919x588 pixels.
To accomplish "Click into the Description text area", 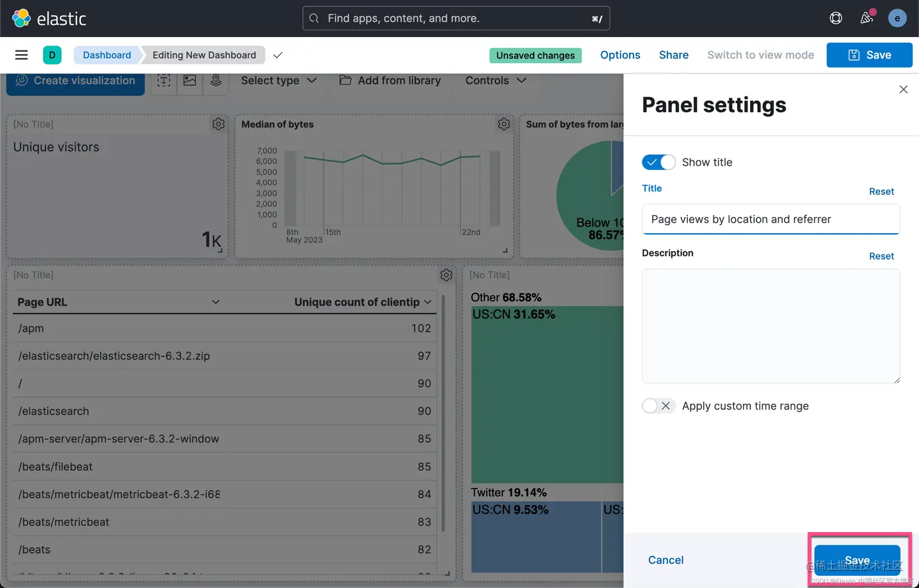I will [x=771, y=326].
